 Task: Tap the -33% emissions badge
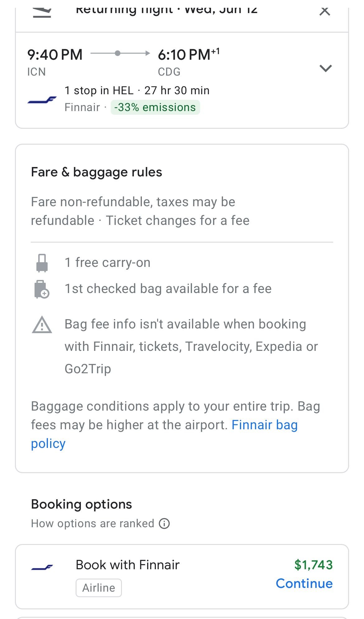point(155,107)
